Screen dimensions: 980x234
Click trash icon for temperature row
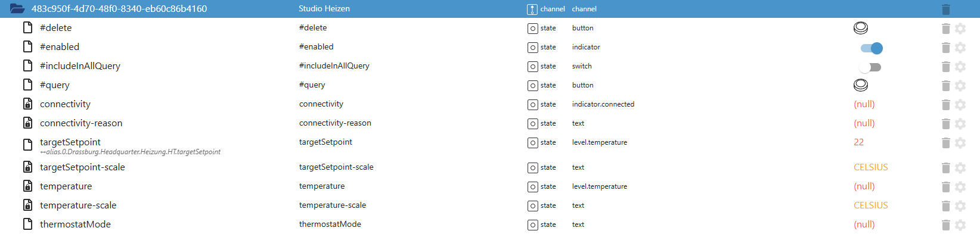(946, 186)
